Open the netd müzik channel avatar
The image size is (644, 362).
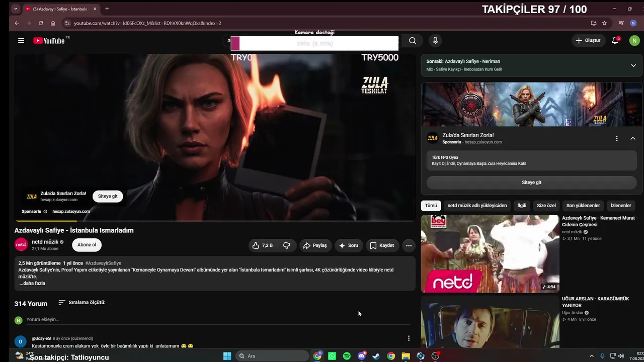point(21,245)
